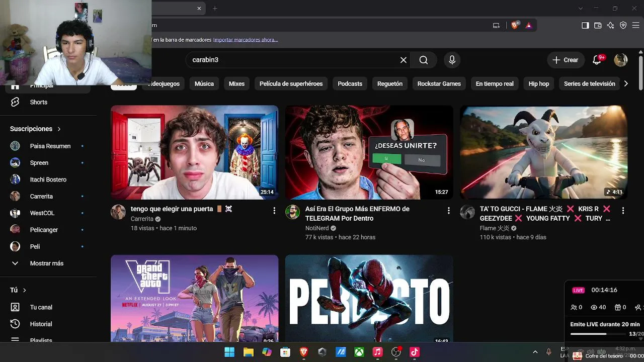Clear the YouTube search box with the X
644x362 pixels.
[404, 60]
